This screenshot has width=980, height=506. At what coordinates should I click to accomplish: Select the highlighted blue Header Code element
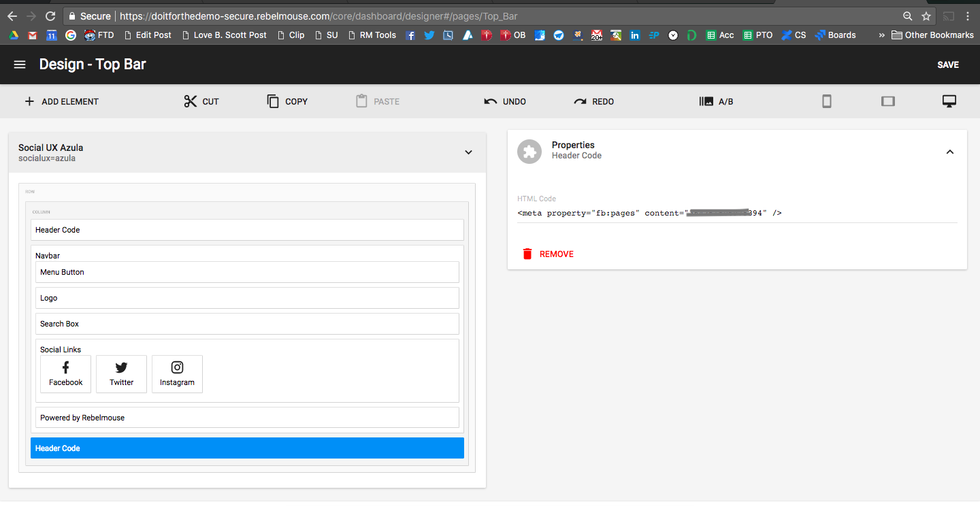click(x=247, y=448)
